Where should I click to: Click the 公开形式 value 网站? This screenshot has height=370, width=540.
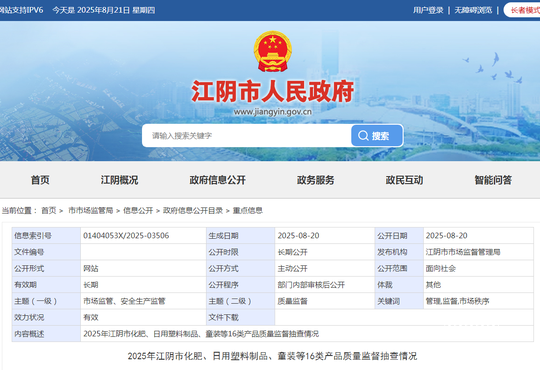(x=91, y=268)
